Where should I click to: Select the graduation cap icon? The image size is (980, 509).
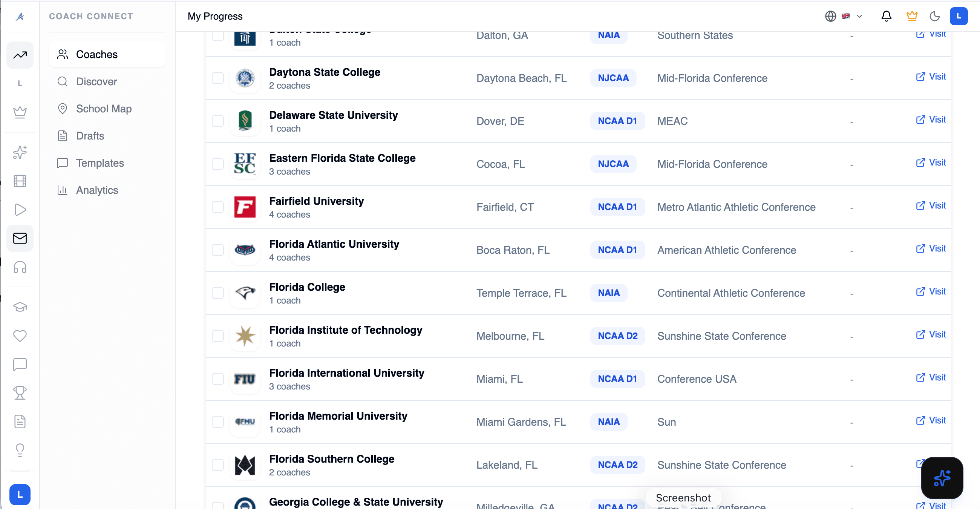(20, 307)
